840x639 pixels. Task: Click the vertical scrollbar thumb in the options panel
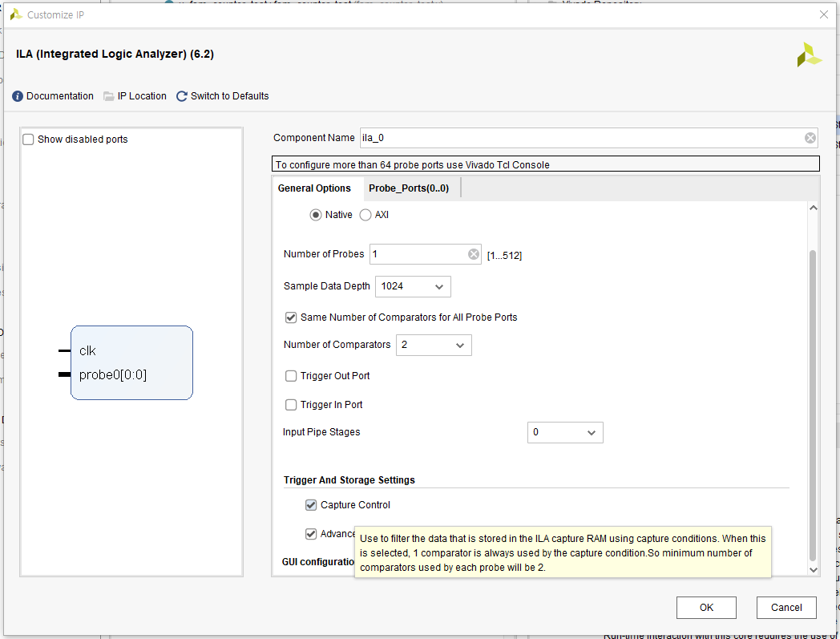(814, 405)
